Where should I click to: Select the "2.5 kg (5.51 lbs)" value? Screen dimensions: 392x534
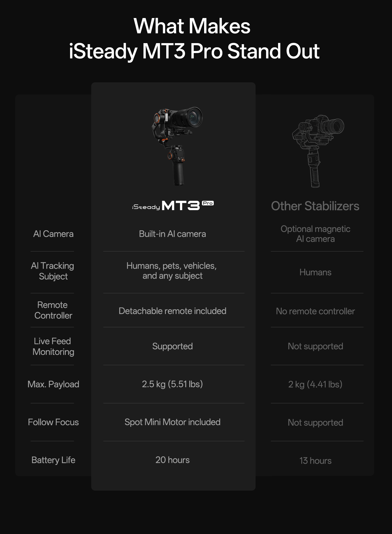[172, 384]
